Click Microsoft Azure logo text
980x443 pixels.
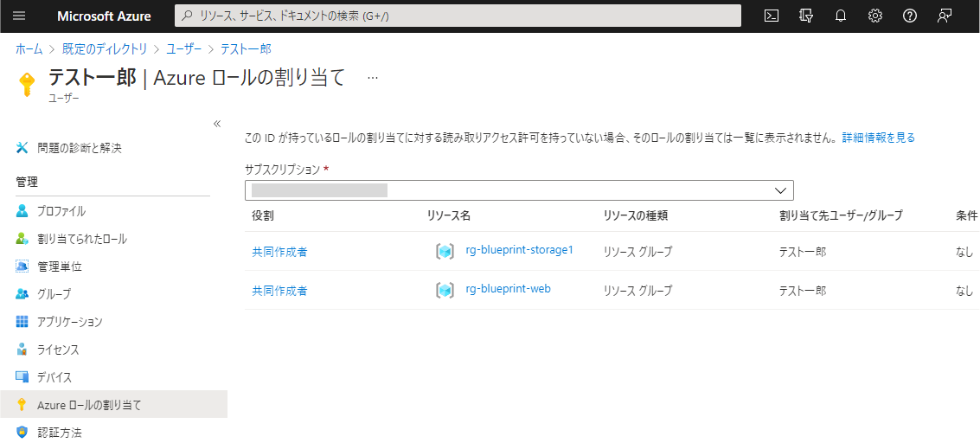pos(104,16)
